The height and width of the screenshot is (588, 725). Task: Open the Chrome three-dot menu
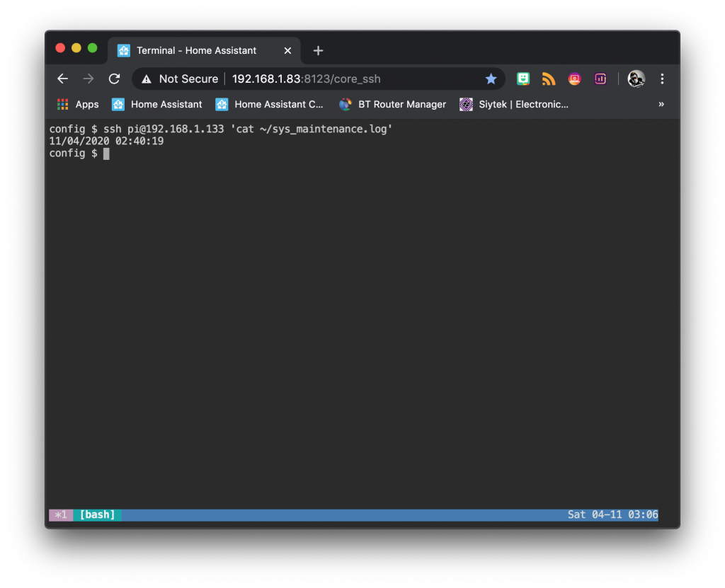pos(662,79)
